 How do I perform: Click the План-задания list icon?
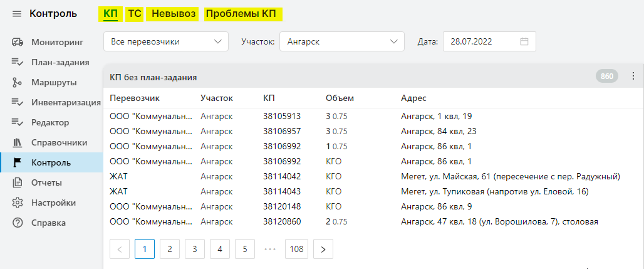pos(18,62)
